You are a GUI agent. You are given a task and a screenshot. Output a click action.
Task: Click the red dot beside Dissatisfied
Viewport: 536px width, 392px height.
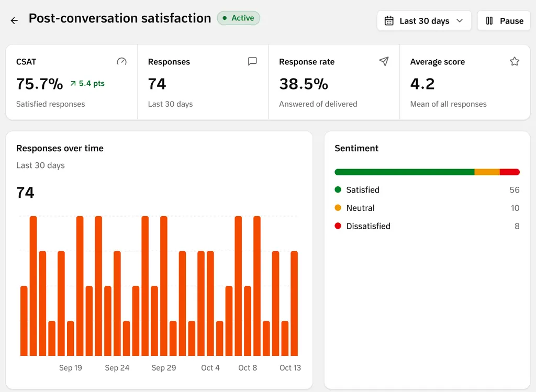(x=338, y=226)
